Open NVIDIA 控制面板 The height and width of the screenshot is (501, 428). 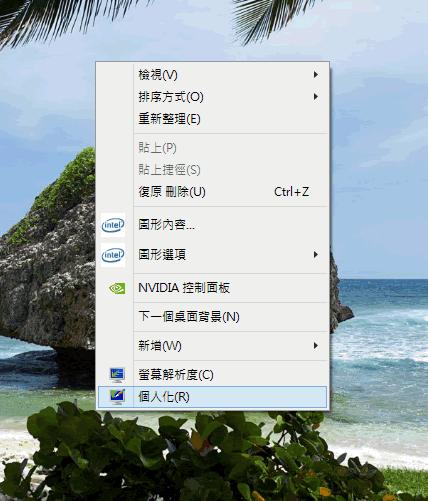point(212,288)
